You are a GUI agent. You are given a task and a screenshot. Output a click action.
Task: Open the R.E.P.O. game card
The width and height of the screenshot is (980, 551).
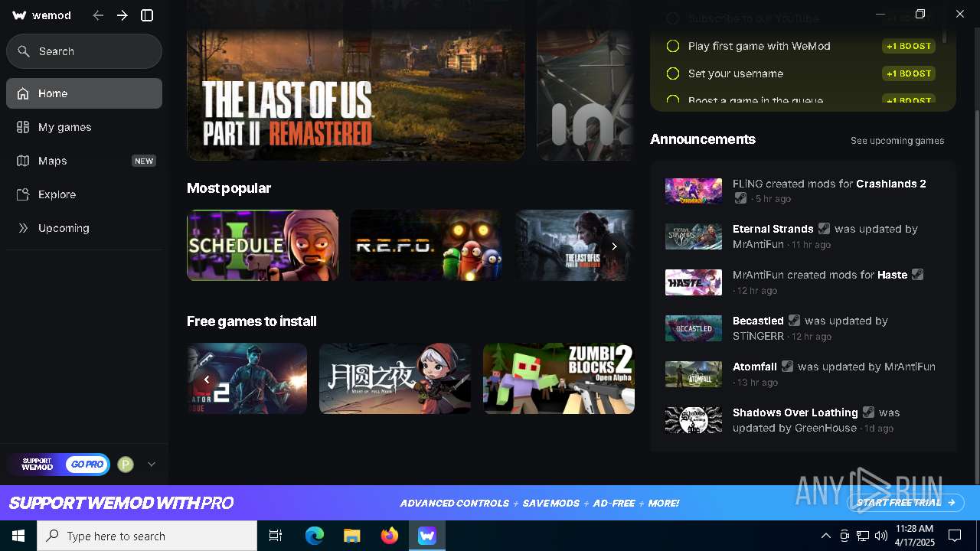tap(426, 245)
